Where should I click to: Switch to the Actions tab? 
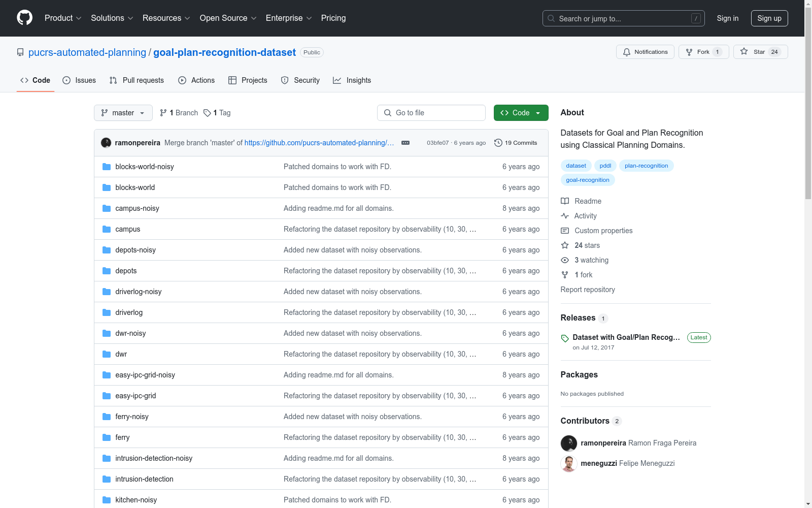(196, 80)
